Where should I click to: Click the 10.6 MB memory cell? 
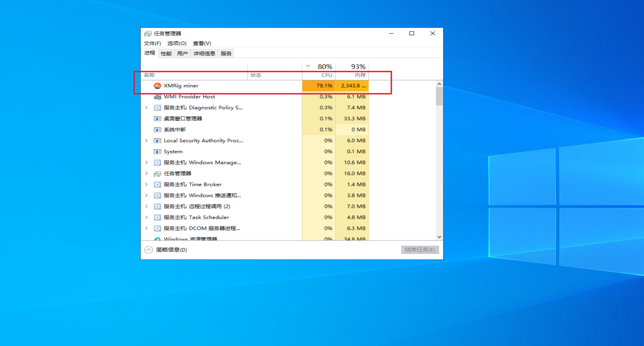(x=352, y=162)
